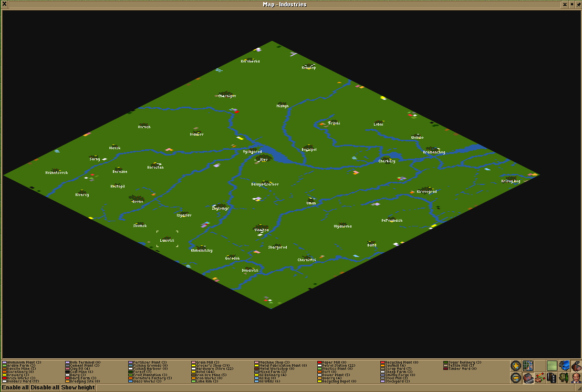The image size is (582, 392).
Task: Click the Fertiliser Plant colour swatch
Action: pos(130,362)
